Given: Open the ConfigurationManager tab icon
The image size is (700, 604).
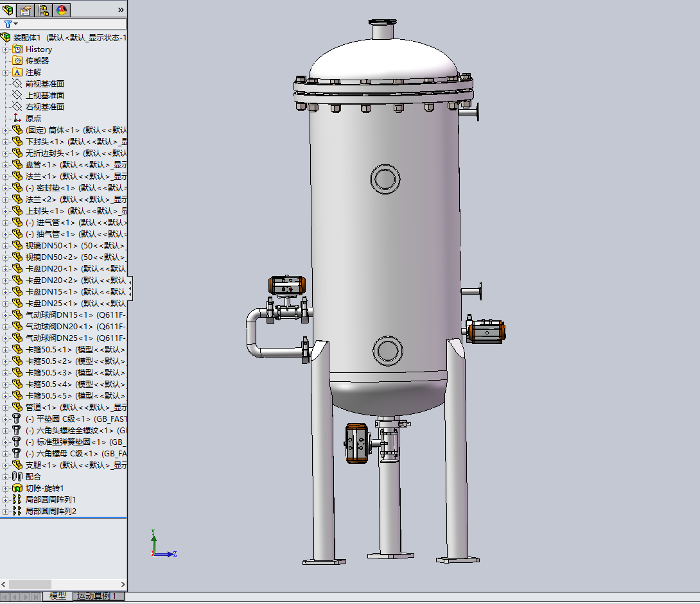Looking at the screenshot, I should coord(44,10).
